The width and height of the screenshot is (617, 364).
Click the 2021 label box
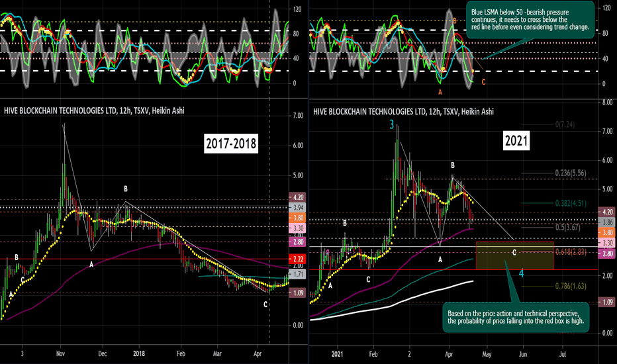(516, 141)
